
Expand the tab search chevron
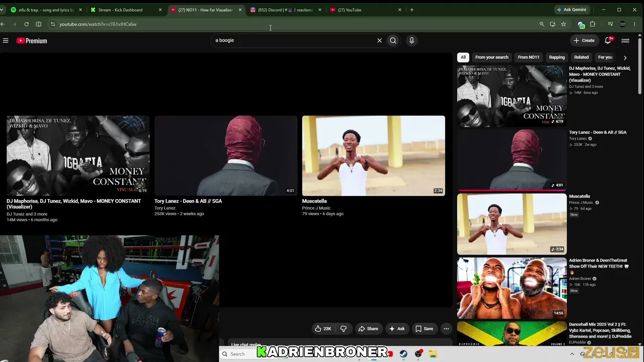(x=3, y=10)
